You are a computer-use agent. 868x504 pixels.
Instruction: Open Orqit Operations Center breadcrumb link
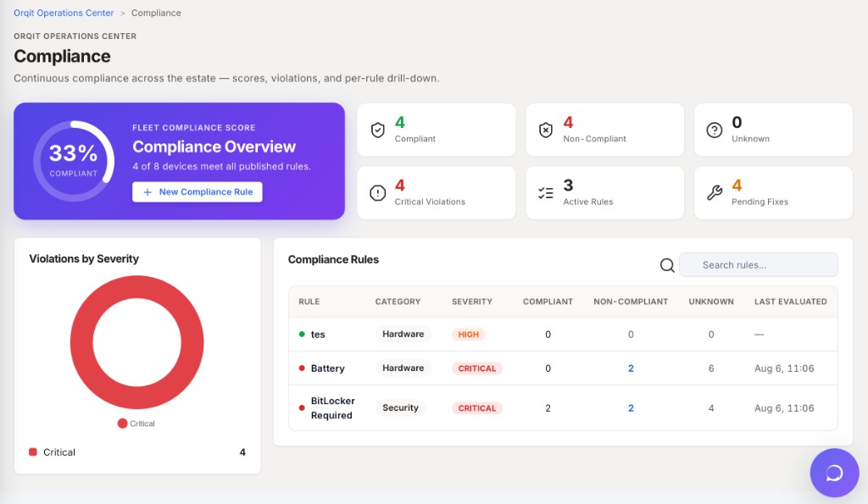[x=64, y=13]
